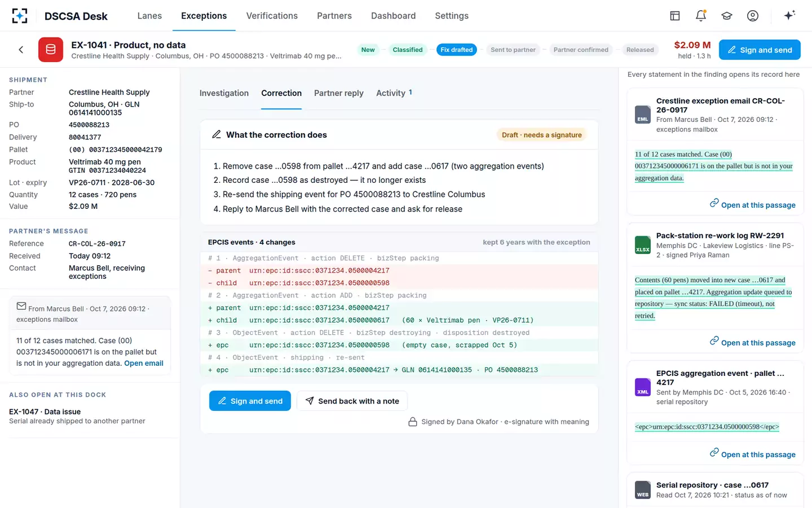Open the user profile icon

point(753,16)
